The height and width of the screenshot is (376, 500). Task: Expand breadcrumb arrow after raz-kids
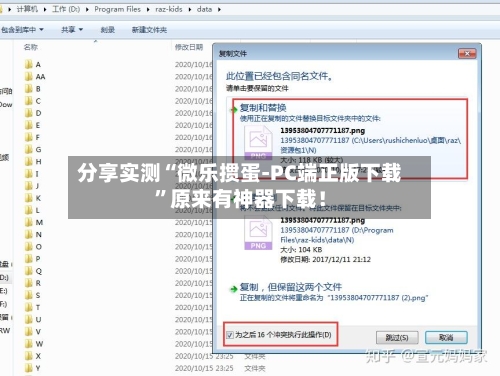[x=190, y=9]
